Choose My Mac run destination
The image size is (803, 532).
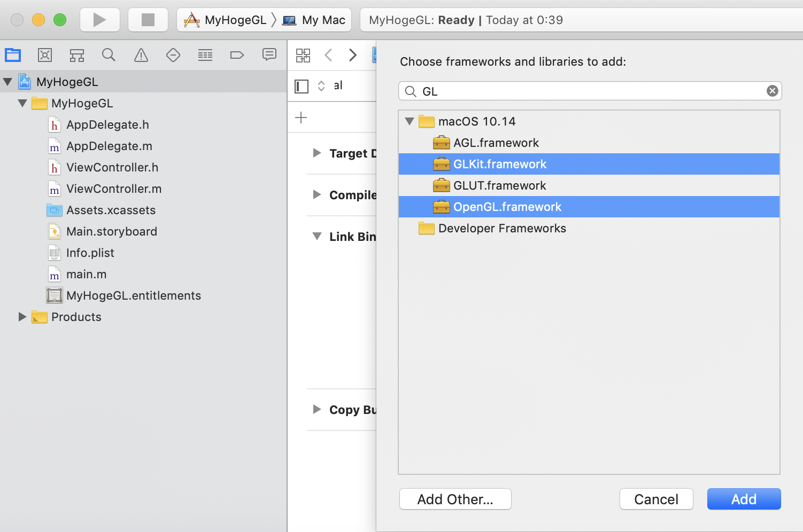(x=314, y=20)
